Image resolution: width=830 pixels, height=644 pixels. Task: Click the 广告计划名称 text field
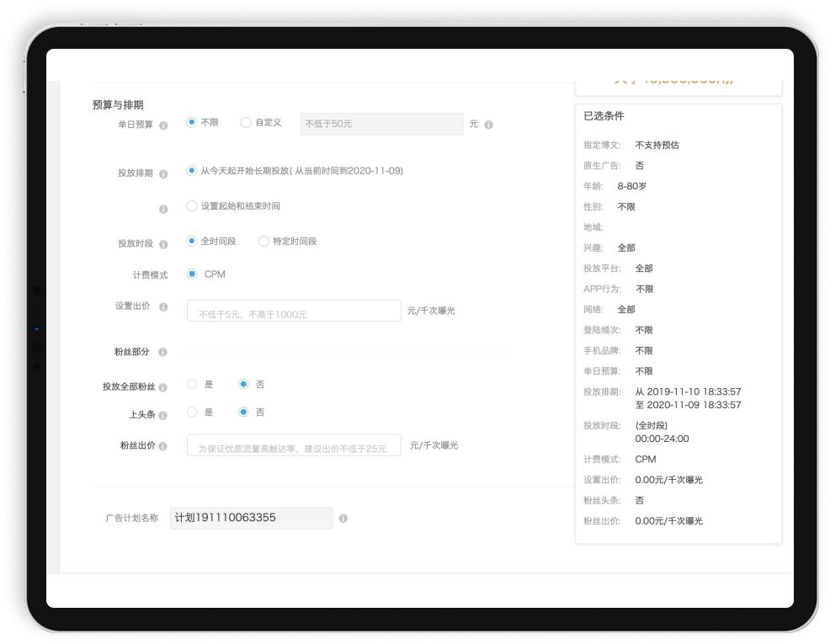pyautogui.click(x=251, y=518)
